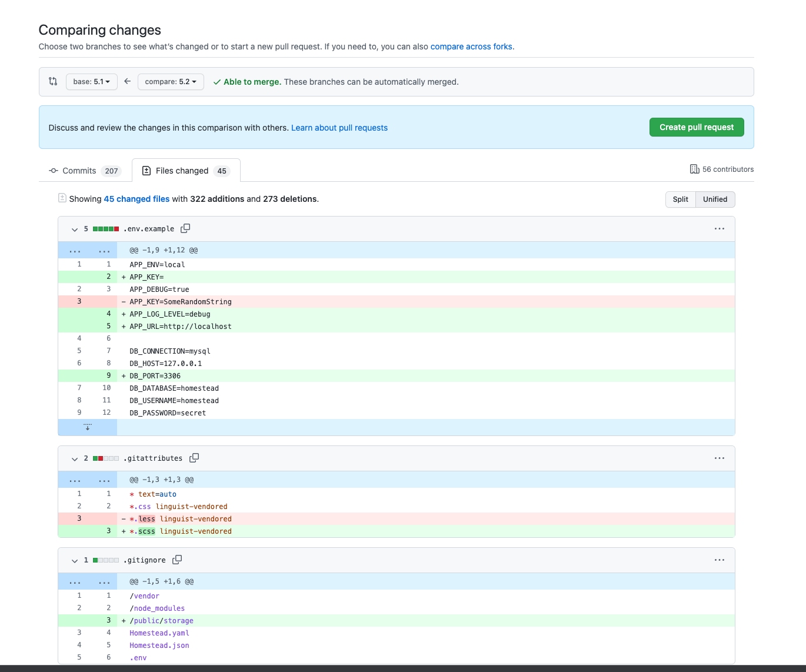Collapse the .gitignore file diff

[x=75, y=560]
